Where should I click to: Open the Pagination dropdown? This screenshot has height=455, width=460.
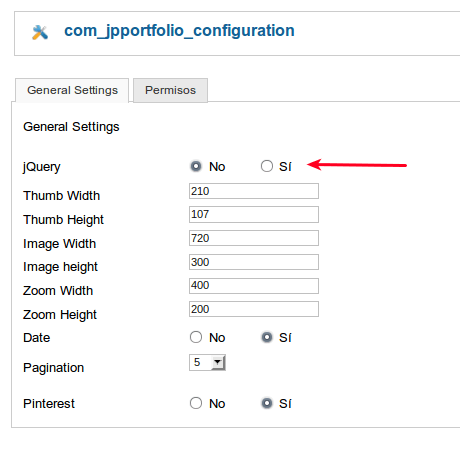207,362
